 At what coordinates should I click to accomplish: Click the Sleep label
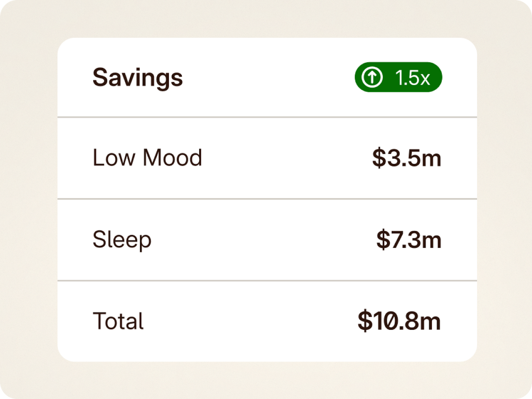pos(122,240)
